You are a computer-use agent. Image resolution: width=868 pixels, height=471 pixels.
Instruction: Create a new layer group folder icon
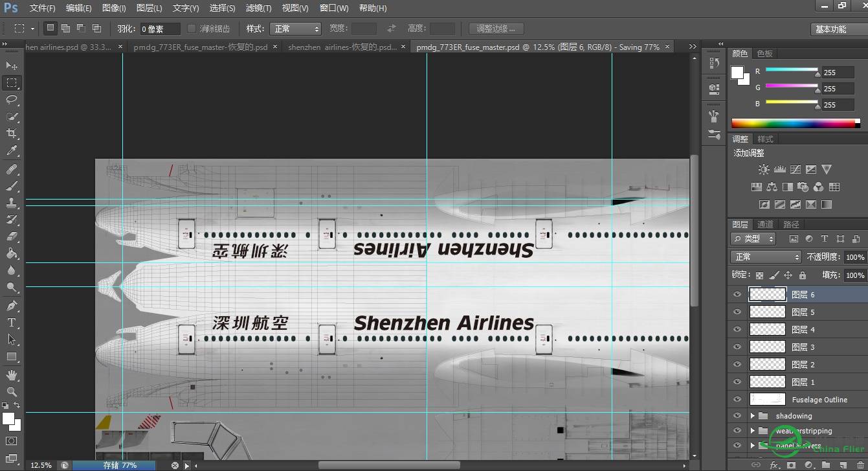click(x=826, y=465)
